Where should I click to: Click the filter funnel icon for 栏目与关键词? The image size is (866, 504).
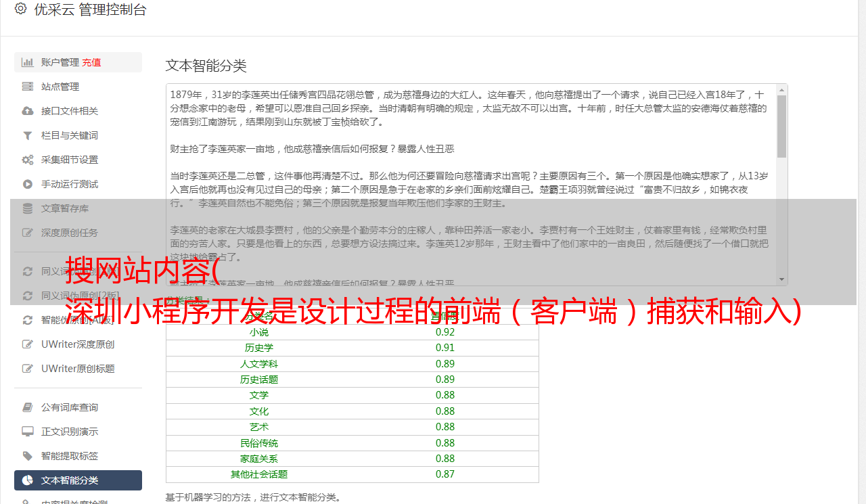[x=28, y=135]
